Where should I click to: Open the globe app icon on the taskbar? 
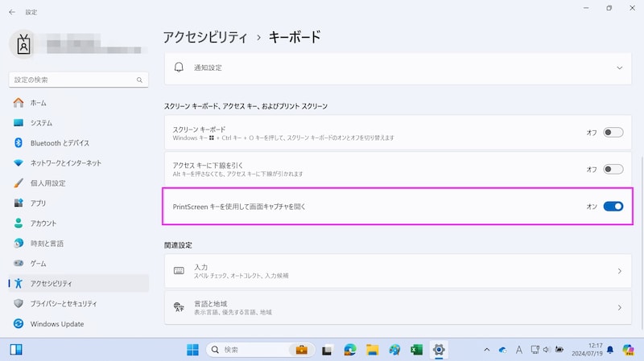click(x=394, y=350)
